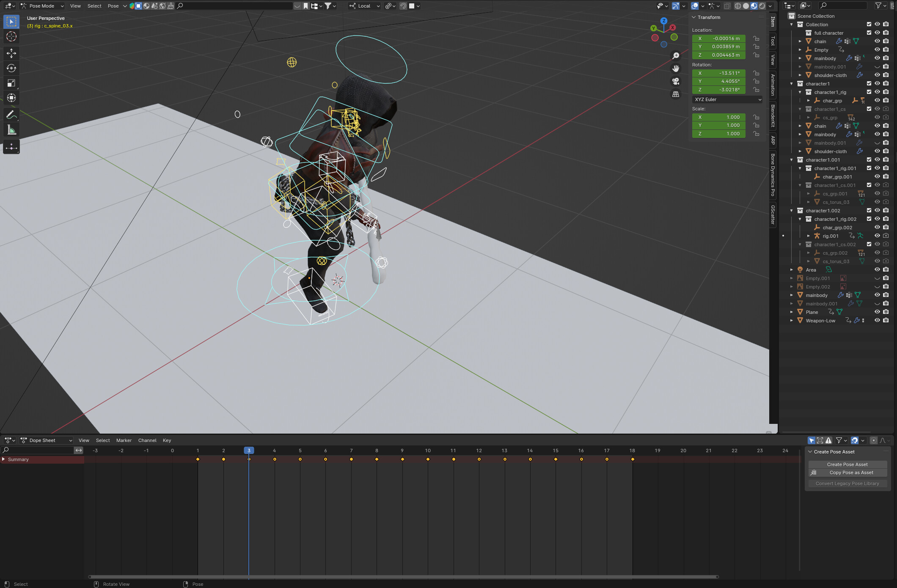897x588 pixels.
Task: Switch perspective/orthographic grid icon
Action: (676, 94)
